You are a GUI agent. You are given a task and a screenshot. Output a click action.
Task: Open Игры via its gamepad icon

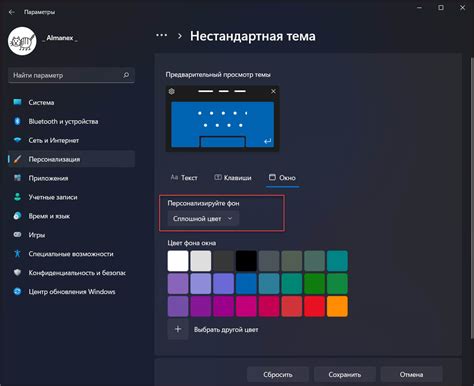17,235
